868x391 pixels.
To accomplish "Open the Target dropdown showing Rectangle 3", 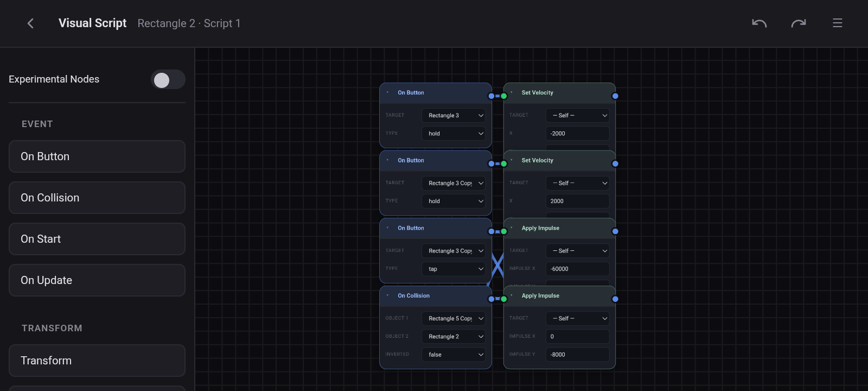I will (x=454, y=115).
